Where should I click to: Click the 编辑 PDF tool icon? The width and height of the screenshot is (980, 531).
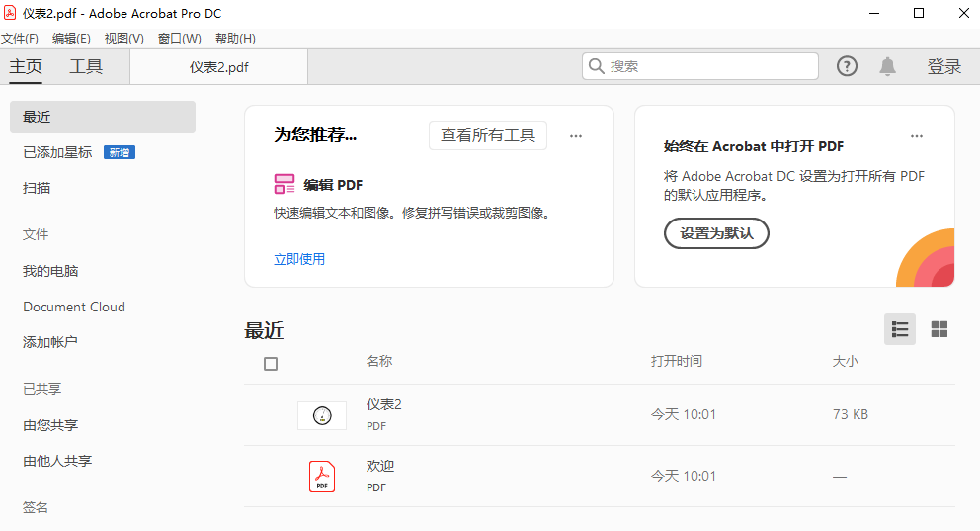pyautogui.click(x=285, y=184)
